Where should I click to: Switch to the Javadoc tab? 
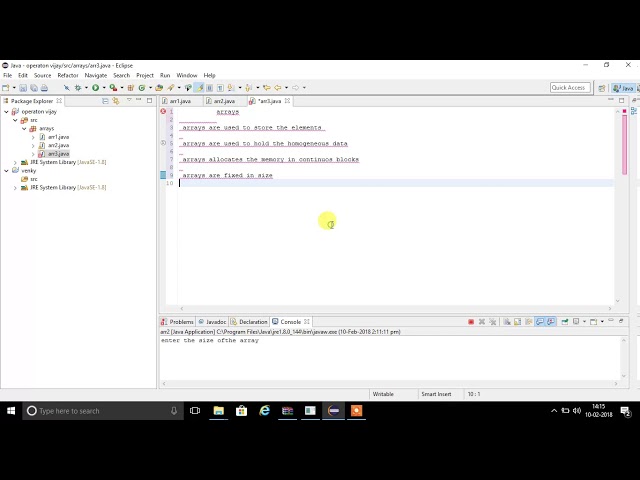click(x=212, y=322)
